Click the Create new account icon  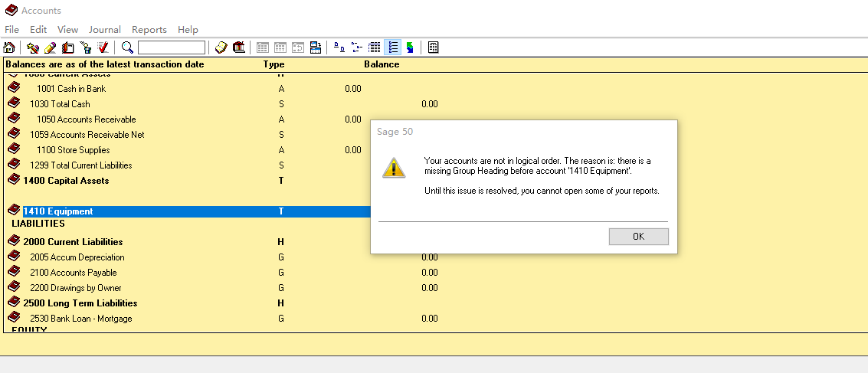(x=33, y=47)
